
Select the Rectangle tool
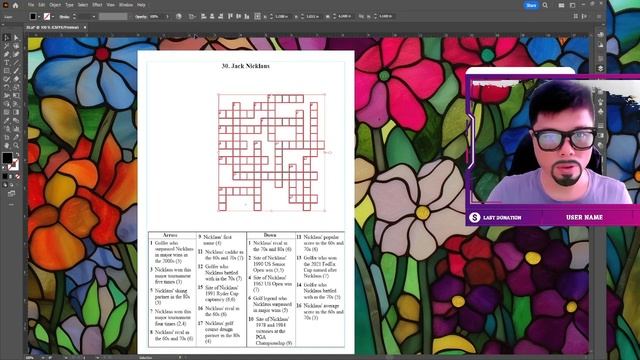[7, 71]
